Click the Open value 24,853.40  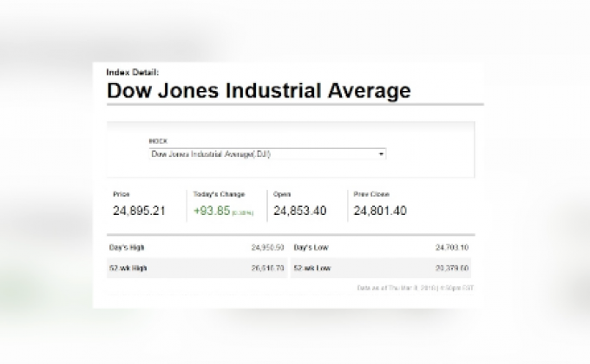(300, 211)
